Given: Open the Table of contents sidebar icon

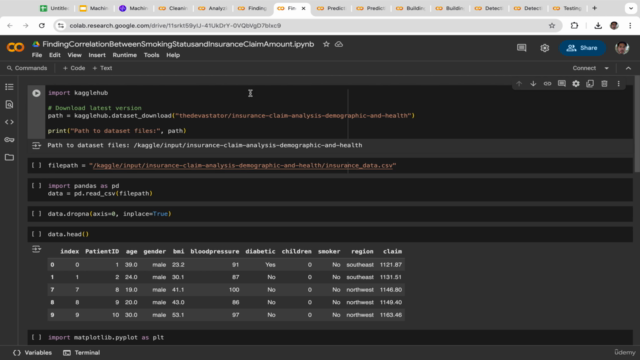Looking at the screenshot, I should click(9, 87).
